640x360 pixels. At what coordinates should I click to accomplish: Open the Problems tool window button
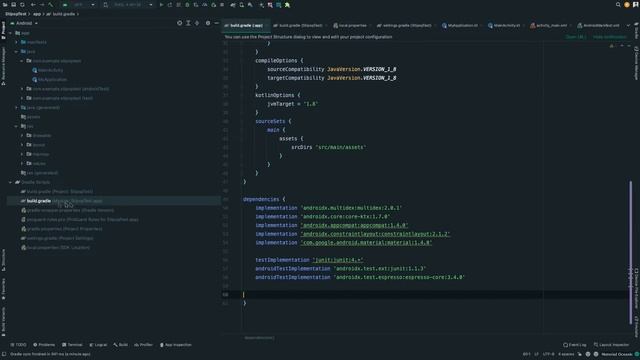pyautogui.click(x=44, y=345)
